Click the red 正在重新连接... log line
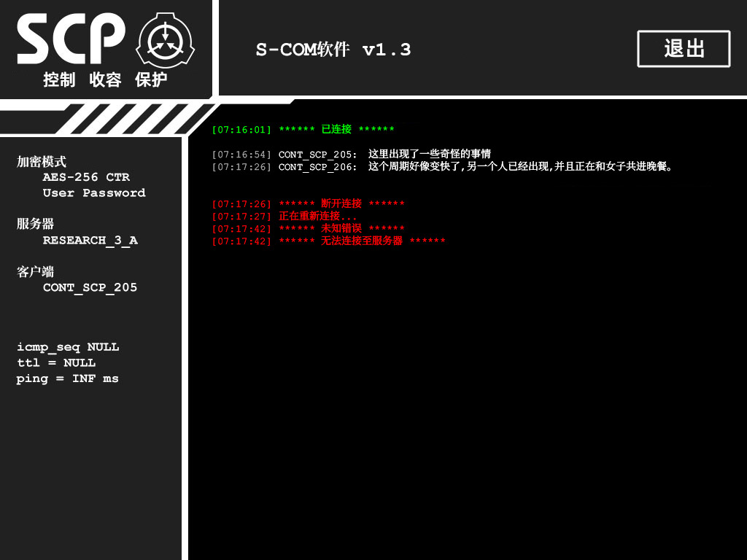The width and height of the screenshot is (747, 560). tap(285, 216)
